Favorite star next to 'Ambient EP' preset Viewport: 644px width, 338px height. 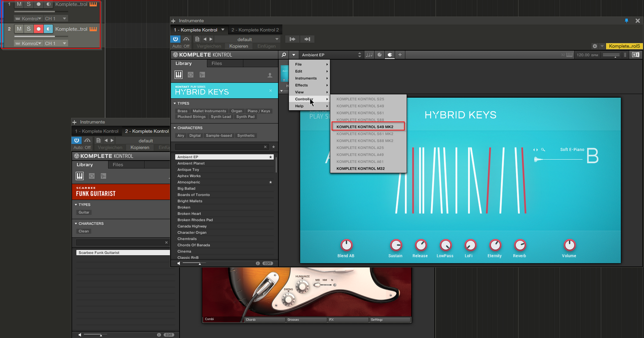(271, 157)
